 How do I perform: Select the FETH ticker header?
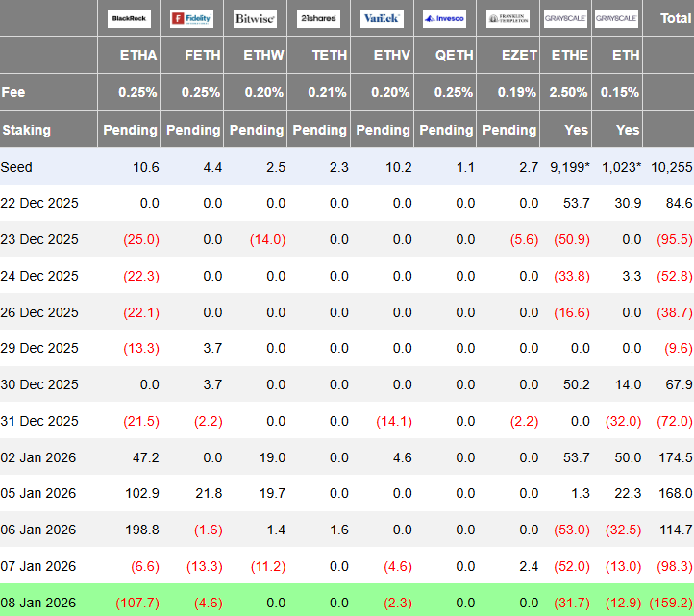[203, 55]
